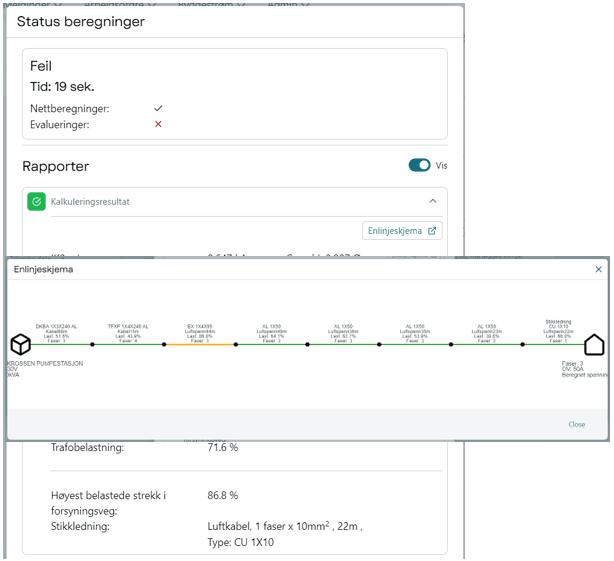Click the Rapporter heading

56,166
